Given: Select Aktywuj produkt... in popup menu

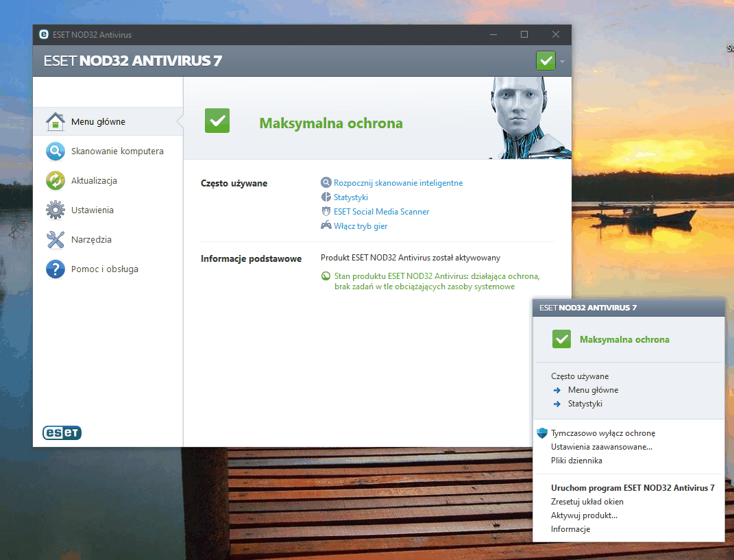Looking at the screenshot, I should click(x=584, y=515).
